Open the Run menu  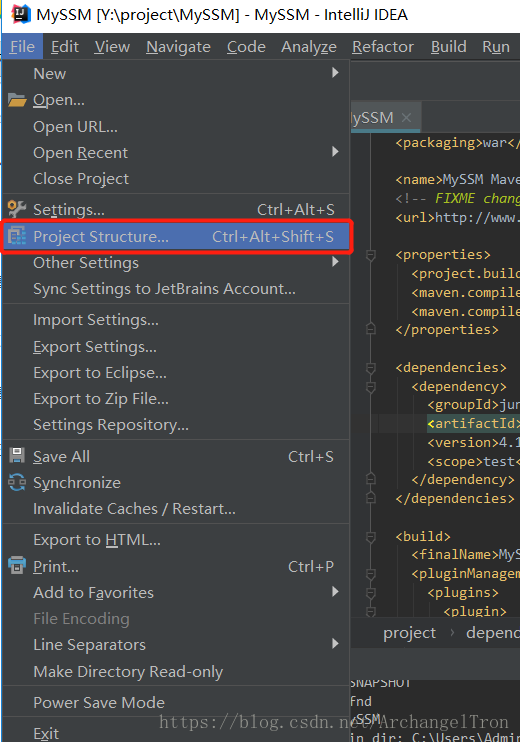pos(496,46)
